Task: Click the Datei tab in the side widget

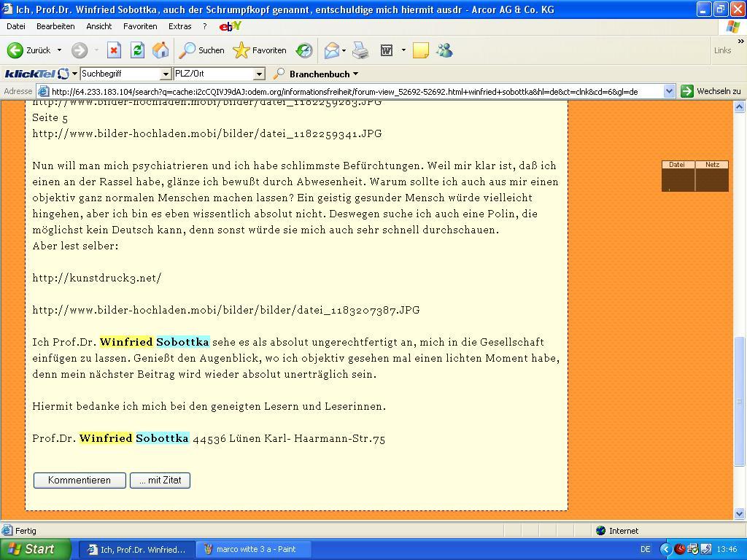Action: (x=678, y=165)
